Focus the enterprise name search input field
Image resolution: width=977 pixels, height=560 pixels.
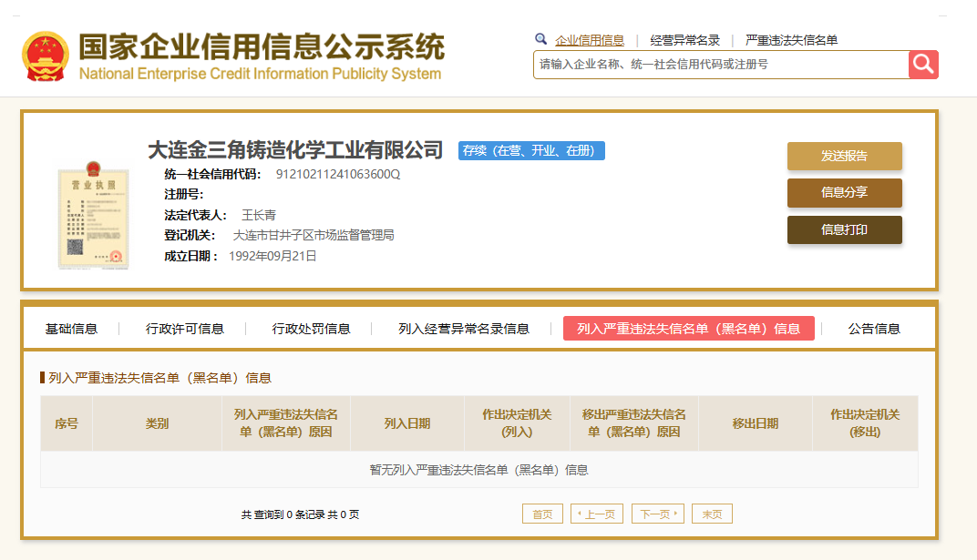pos(721,65)
